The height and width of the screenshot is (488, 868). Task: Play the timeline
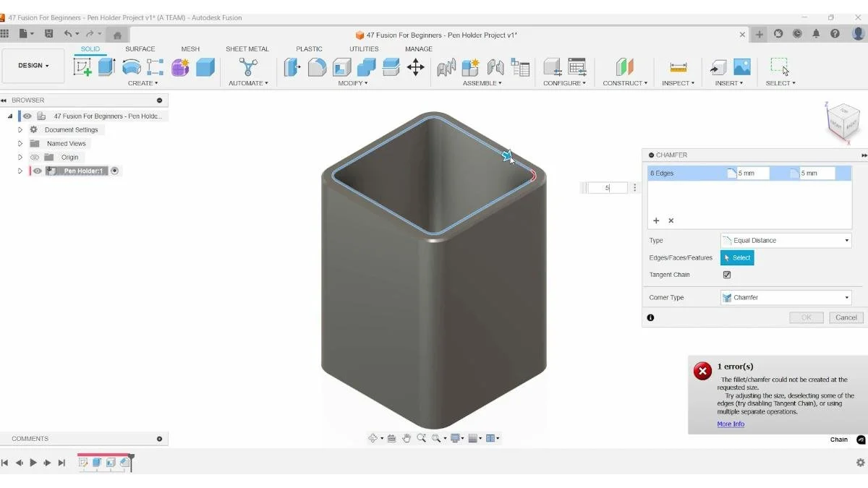33,463
